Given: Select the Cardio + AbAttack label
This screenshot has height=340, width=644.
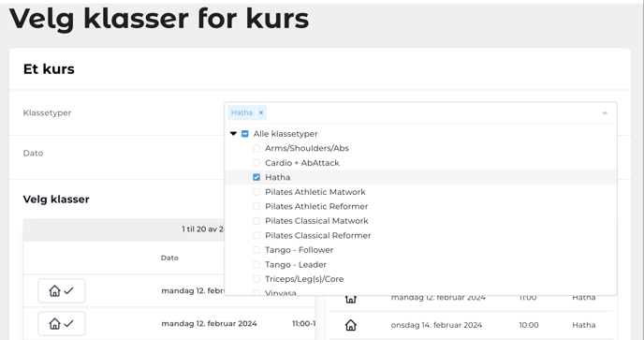Looking at the screenshot, I should pos(301,163).
